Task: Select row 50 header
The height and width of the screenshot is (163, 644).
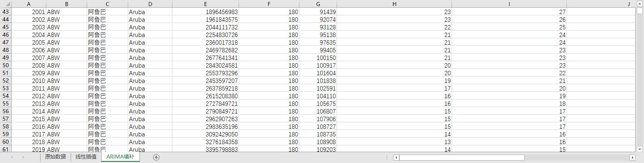Action: (6, 66)
